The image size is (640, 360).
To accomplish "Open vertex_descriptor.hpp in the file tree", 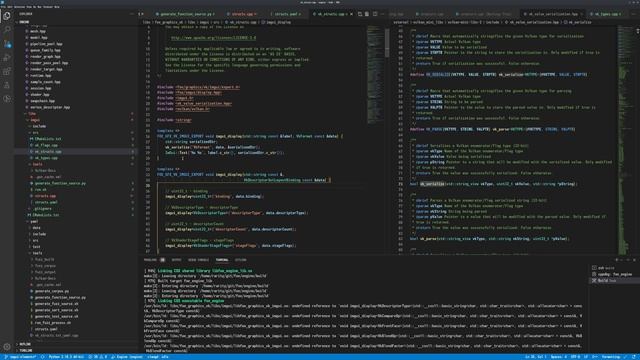I will coord(50,107).
